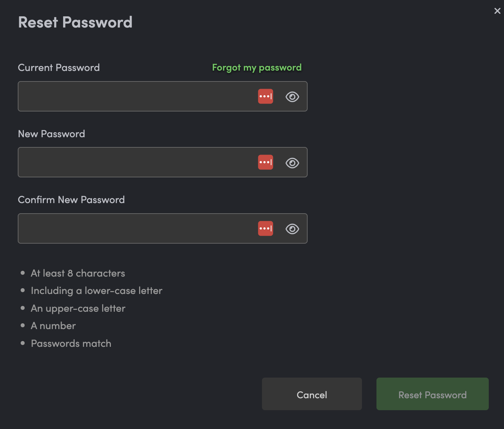This screenshot has height=429, width=504.
Task: Click the New Password label
Action: point(51,134)
